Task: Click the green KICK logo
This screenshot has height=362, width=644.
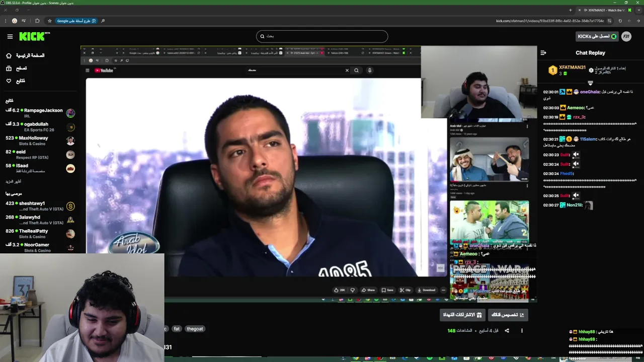Action: tap(34, 36)
